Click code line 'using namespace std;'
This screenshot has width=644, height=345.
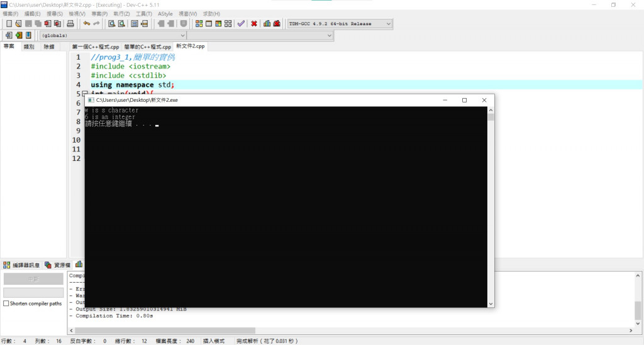(x=133, y=84)
